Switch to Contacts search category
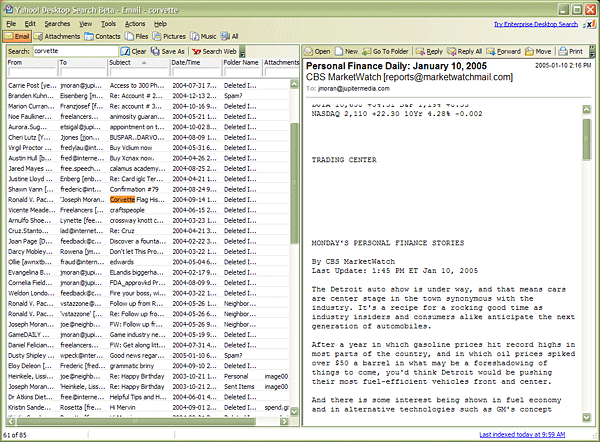 point(103,36)
